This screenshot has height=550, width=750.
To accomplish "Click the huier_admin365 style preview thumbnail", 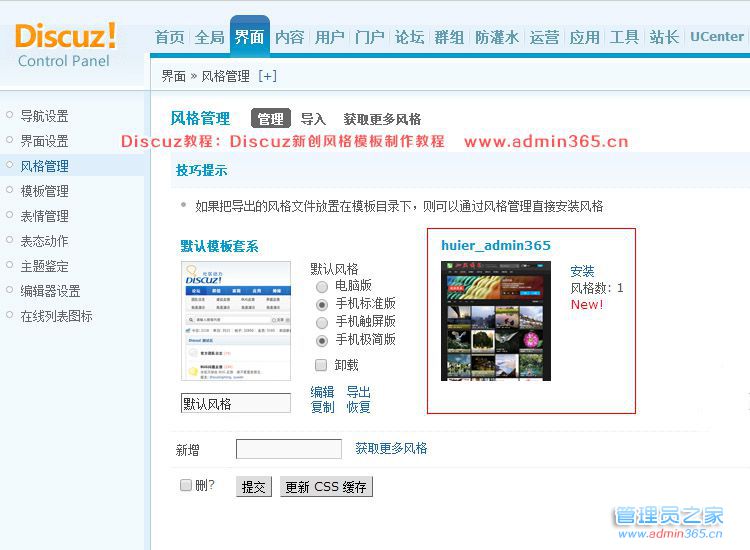I will pyautogui.click(x=496, y=321).
